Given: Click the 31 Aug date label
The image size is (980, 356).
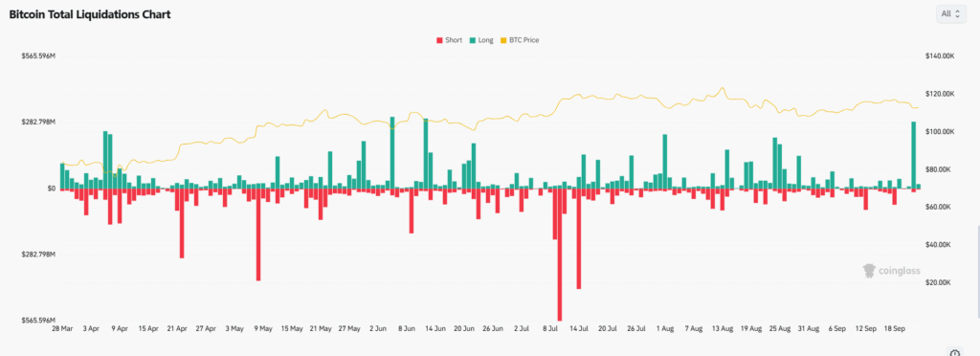Looking at the screenshot, I should (809, 328).
